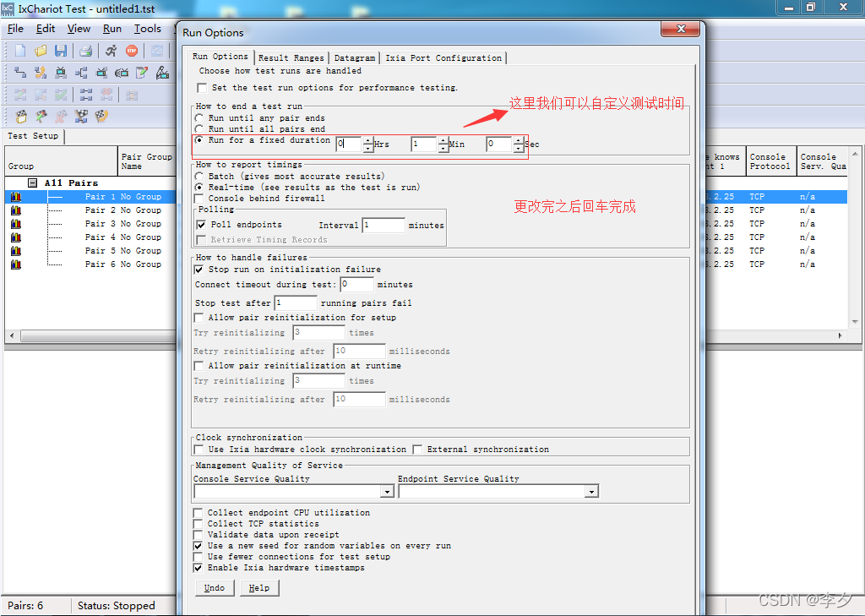This screenshot has width=865, height=616.
Task: Start the test with the running man icon
Action: coord(111,51)
